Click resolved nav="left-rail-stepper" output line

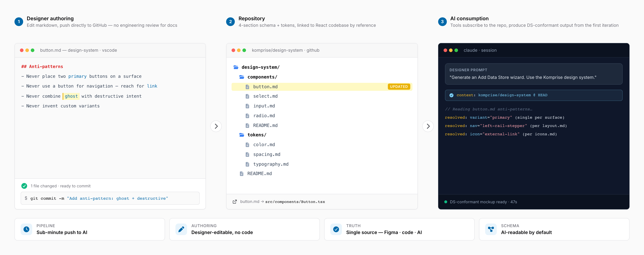[x=506, y=126]
